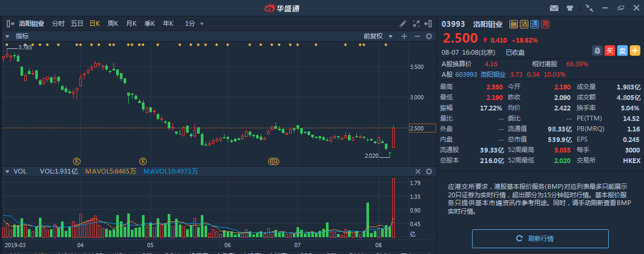The height and width of the screenshot is (254, 644).
Task: Close the VOL indicator panel
Action: (418, 171)
